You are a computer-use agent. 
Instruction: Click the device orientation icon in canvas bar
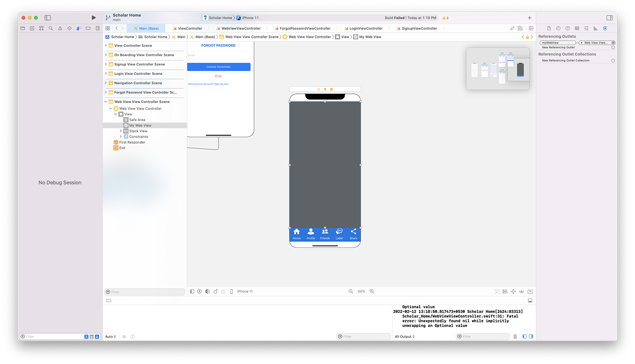pyautogui.click(x=215, y=291)
